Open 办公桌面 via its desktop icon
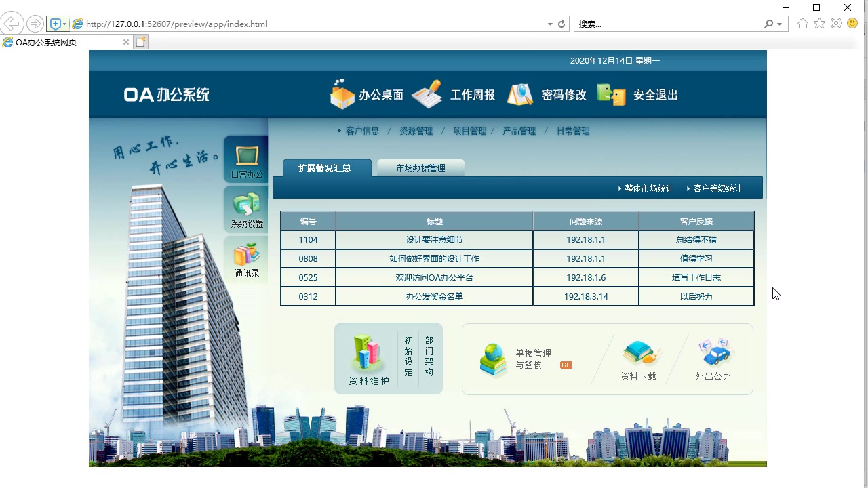868x488 pixels. pyautogui.click(x=342, y=95)
